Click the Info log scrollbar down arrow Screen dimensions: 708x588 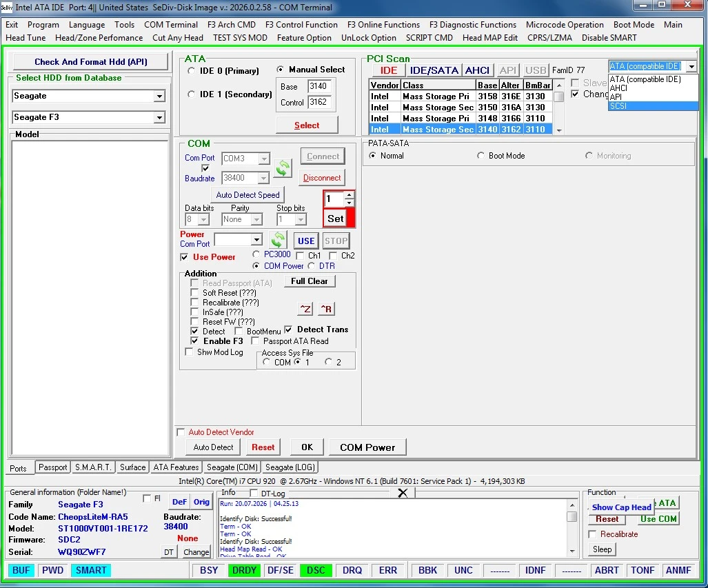[572, 551]
